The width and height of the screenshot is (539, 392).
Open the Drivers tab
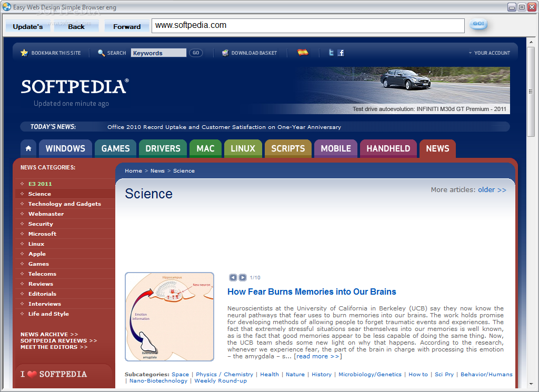pos(163,148)
